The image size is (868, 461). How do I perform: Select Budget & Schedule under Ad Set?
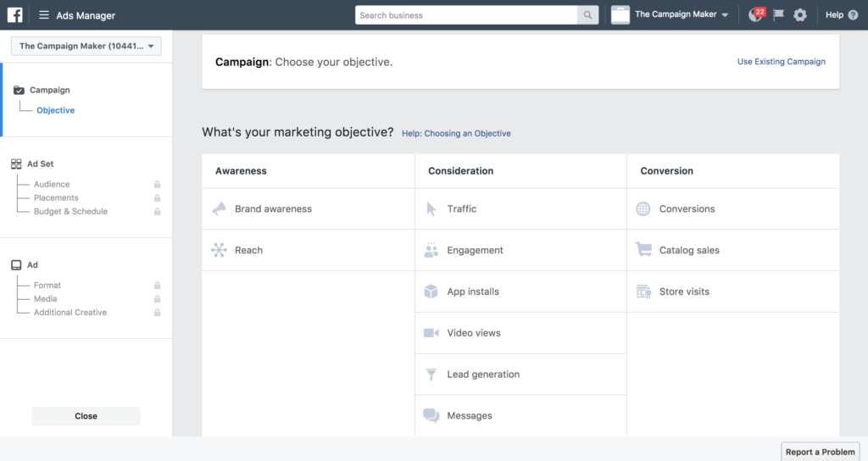coord(70,211)
